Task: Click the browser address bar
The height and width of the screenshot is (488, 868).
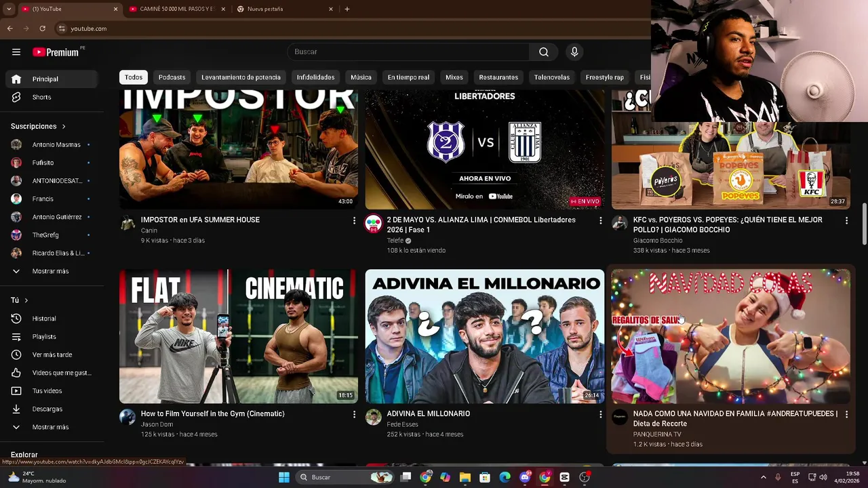Action: coord(353,28)
